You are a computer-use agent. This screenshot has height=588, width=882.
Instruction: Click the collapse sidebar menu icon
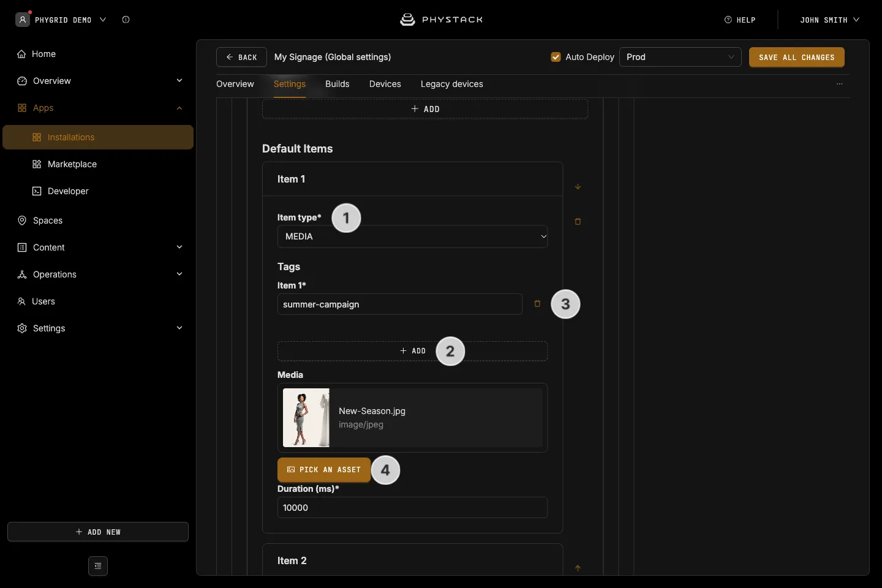coord(98,566)
